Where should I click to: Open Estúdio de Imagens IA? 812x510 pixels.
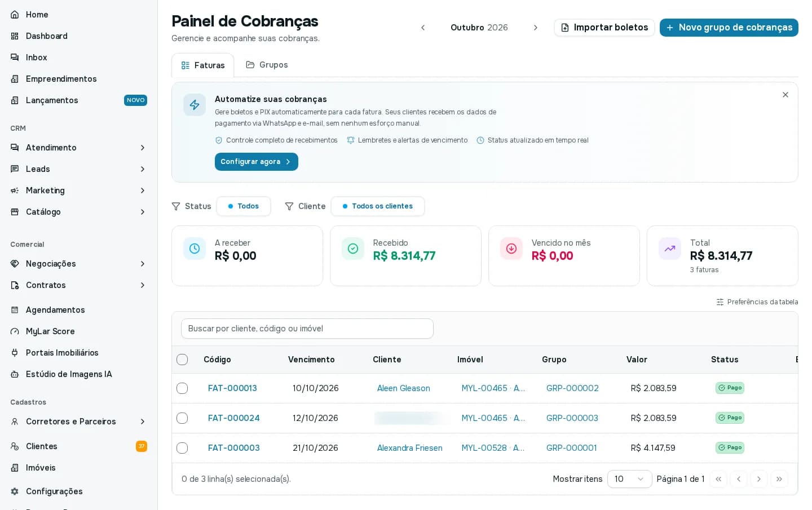click(x=79, y=374)
